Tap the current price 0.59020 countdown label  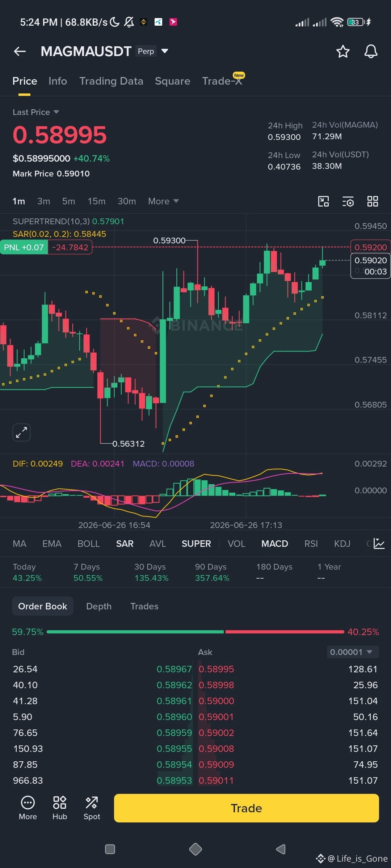(370, 266)
